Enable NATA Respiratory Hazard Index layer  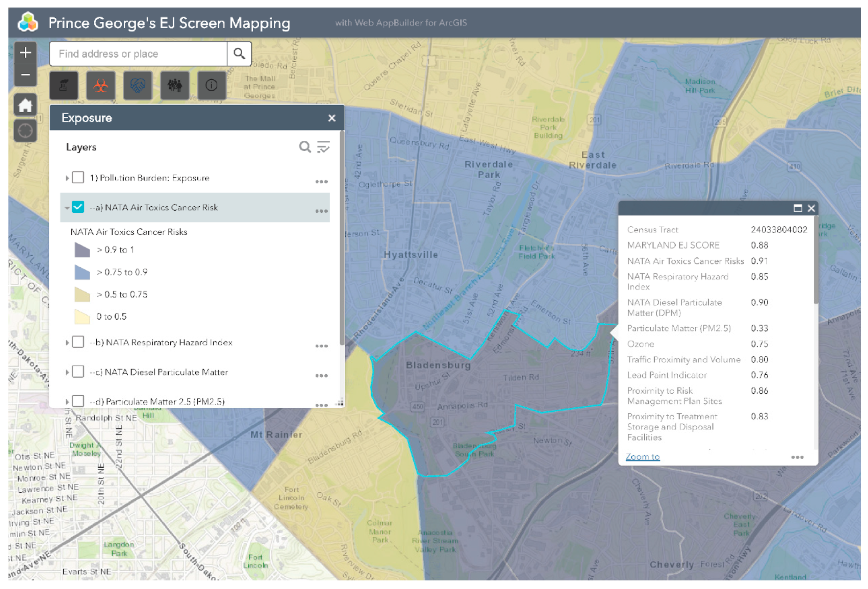78,342
